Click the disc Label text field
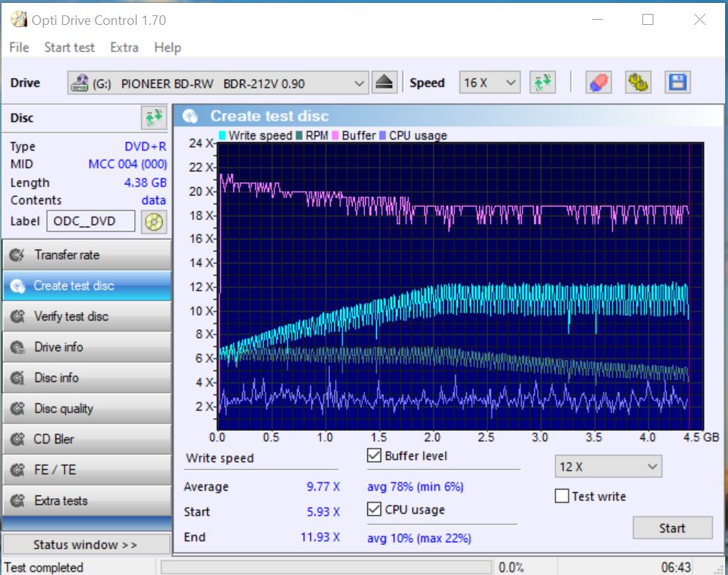 click(91, 221)
